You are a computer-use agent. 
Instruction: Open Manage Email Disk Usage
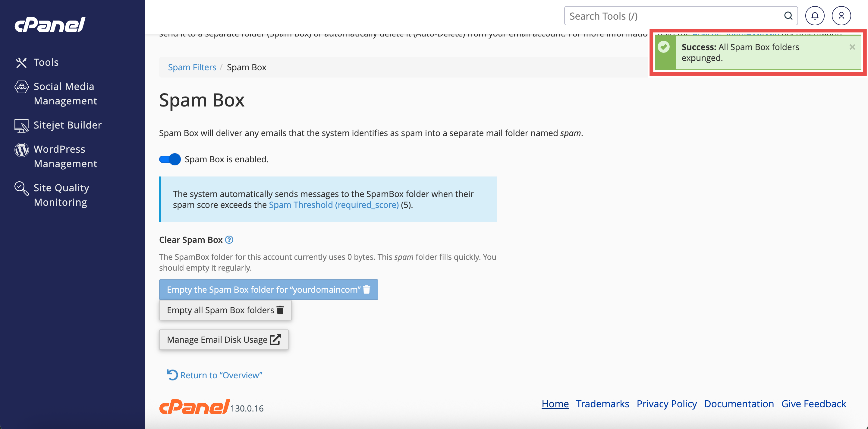tap(224, 340)
